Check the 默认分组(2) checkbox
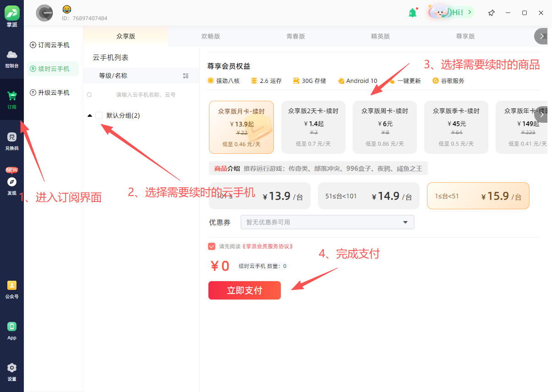Image resolution: width=552 pixels, height=392 pixels. click(x=99, y=115)
